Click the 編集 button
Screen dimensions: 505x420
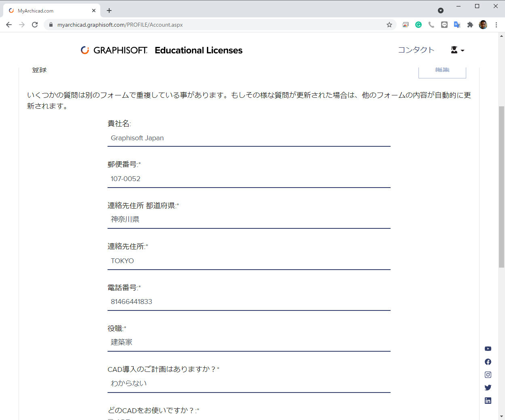[442, 71]
